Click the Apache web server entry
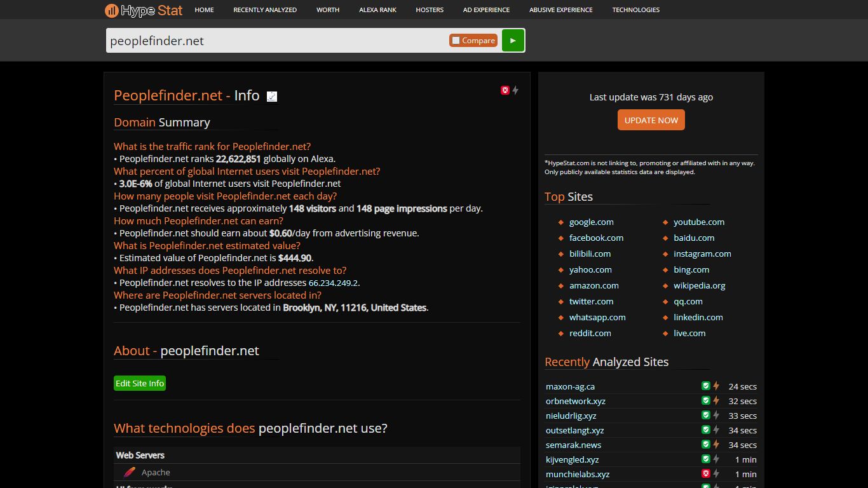The width and height of the screenshot is (868, 488). tap(156, 472)
